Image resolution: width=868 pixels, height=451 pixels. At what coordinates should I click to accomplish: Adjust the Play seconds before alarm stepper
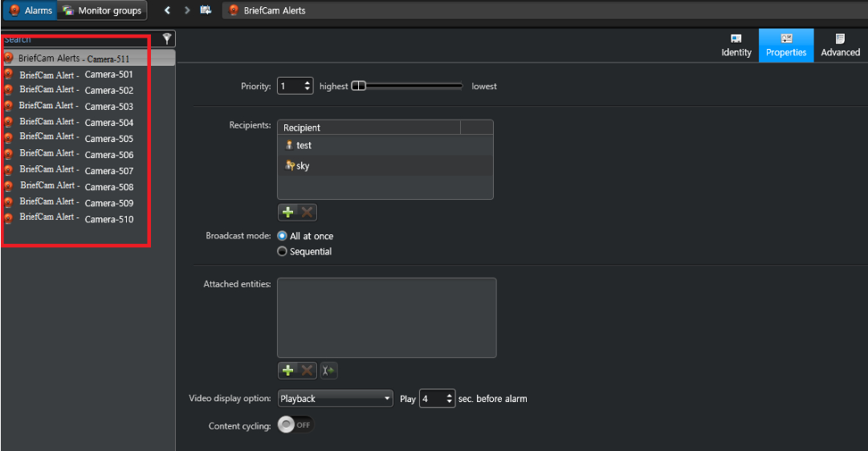click(449, 398)
